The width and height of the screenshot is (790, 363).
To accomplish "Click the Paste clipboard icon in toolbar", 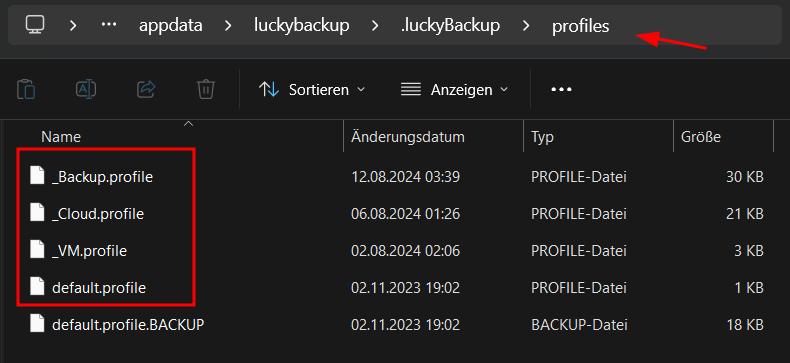I will tap(26, 89).
